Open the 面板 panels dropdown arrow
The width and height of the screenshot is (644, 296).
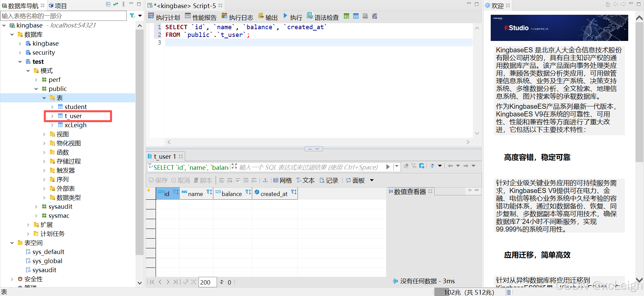click(372, 181)
